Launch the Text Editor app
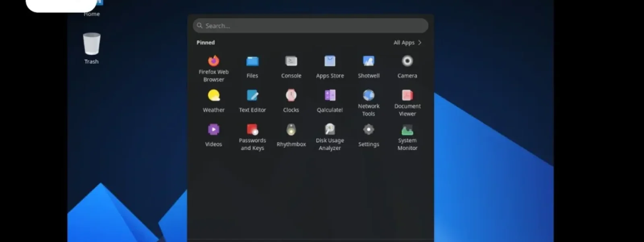The width and height of the screenshot is (644, 242). point(252,95)
